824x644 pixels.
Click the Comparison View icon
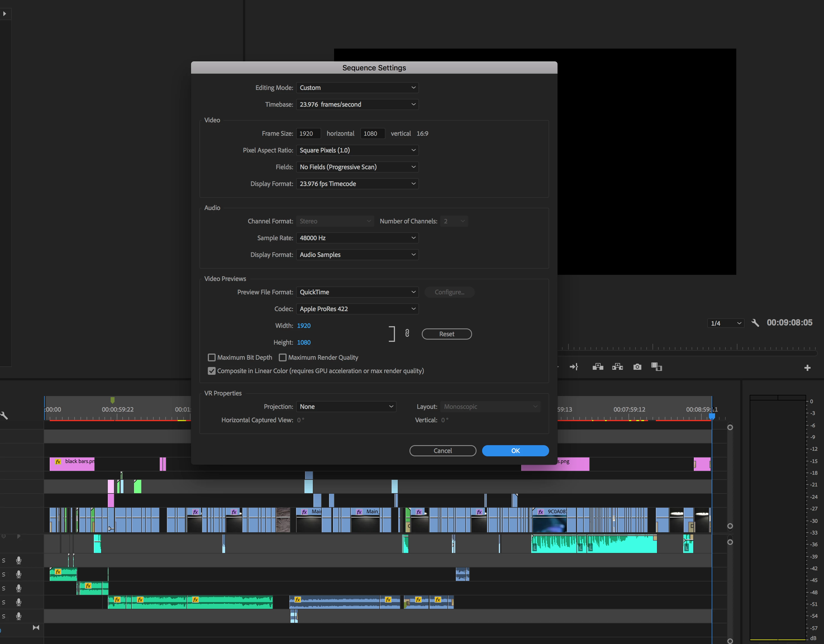point(656,367)
